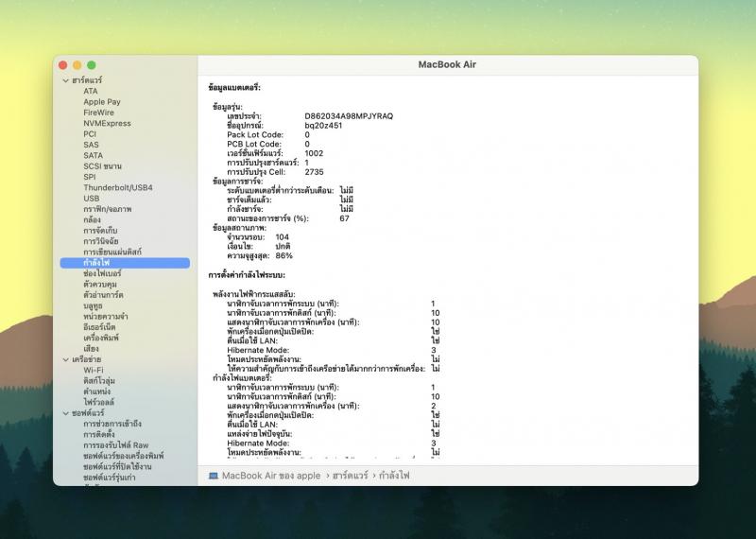Select ช่องไฟเบอร์ in the sidebar

point(102,273)
